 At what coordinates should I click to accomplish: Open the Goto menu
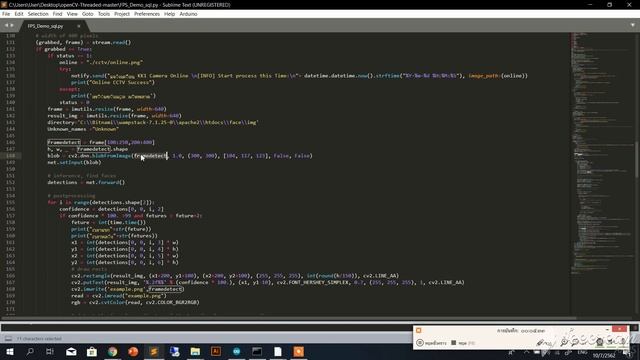(88, 14)
